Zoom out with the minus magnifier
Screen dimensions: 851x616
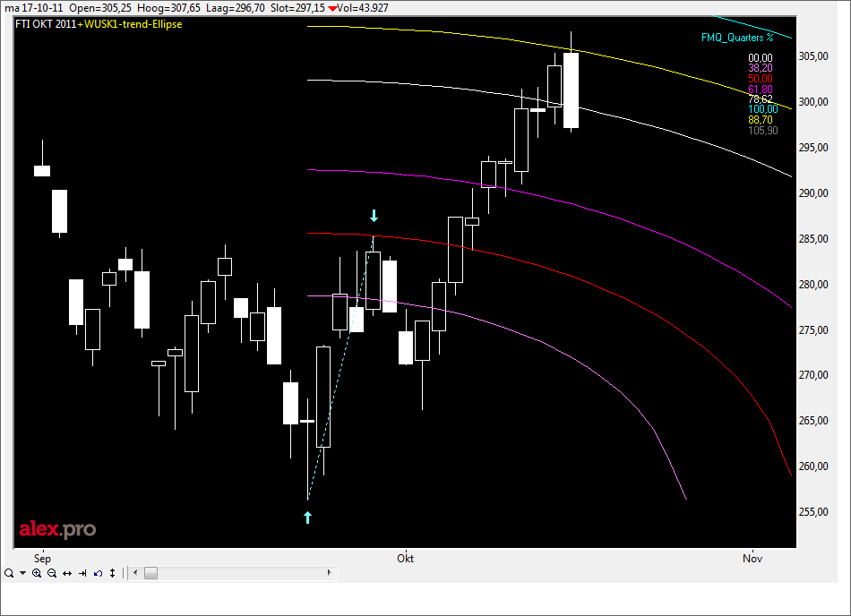[x=52, y=573]
